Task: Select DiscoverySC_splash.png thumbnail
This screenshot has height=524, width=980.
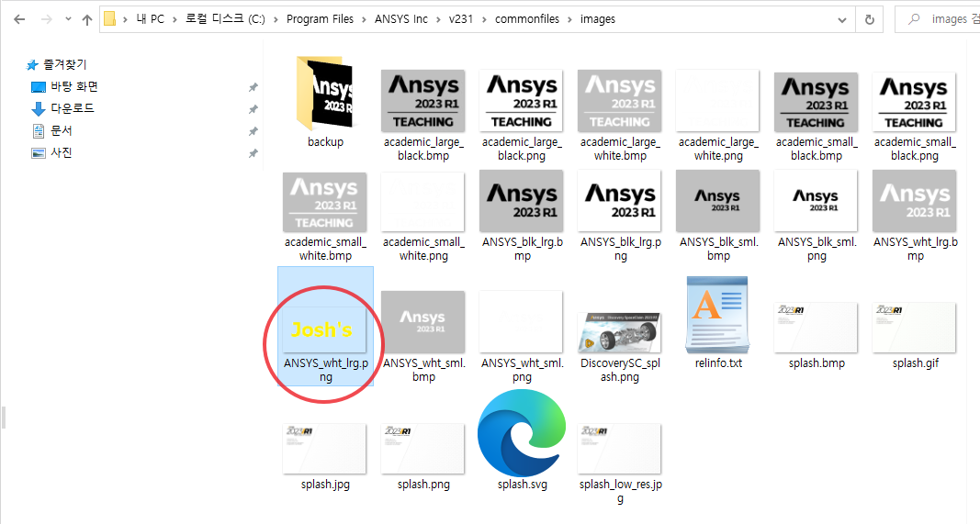Action: pyautogui.click(x=620, y=333)
